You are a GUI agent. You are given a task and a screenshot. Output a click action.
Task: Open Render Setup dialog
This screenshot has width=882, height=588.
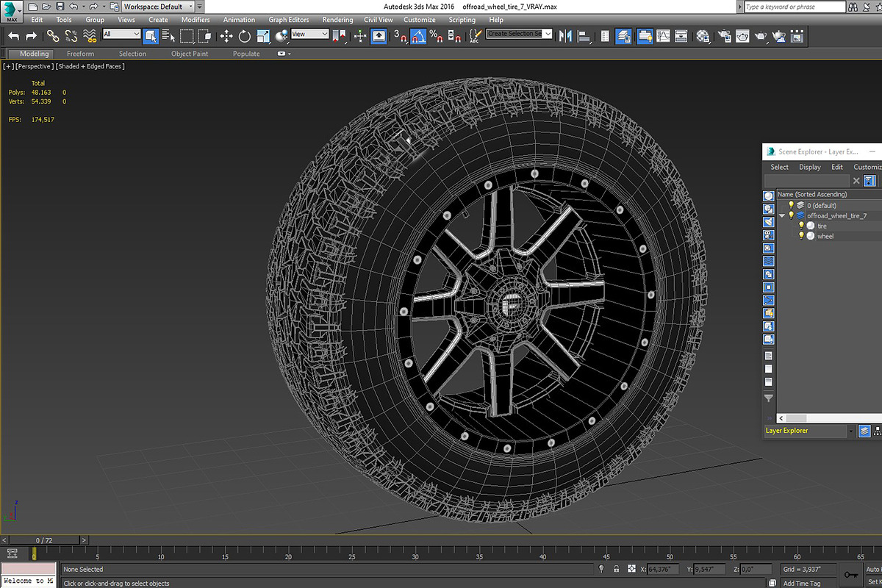724,35
